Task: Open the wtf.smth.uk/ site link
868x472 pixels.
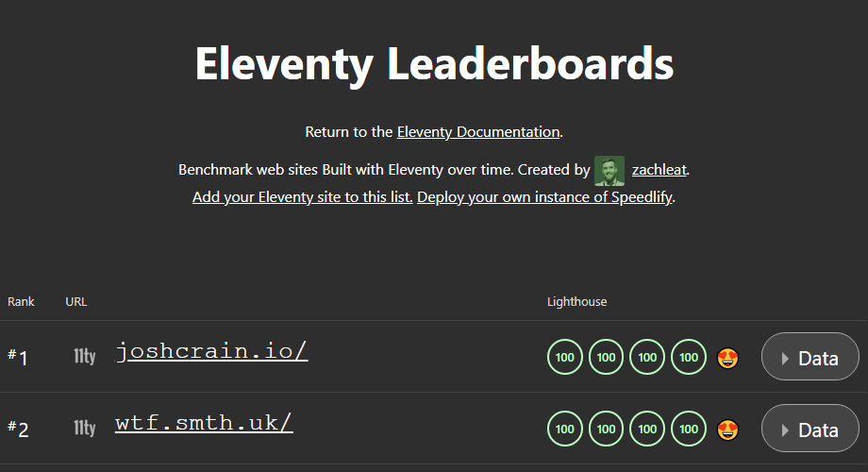Action: point(204,423)
